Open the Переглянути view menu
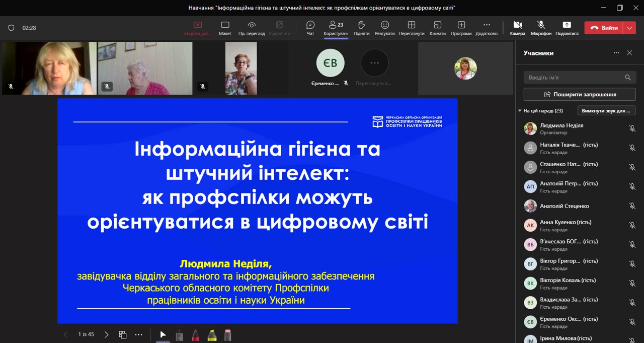 pos(411,28)
